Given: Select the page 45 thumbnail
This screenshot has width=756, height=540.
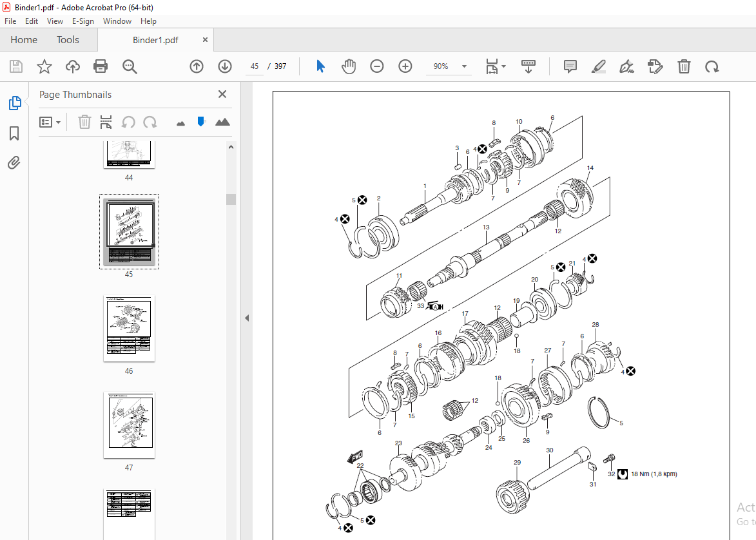Looking at the screenshot, I should click(x=129, y=232).
